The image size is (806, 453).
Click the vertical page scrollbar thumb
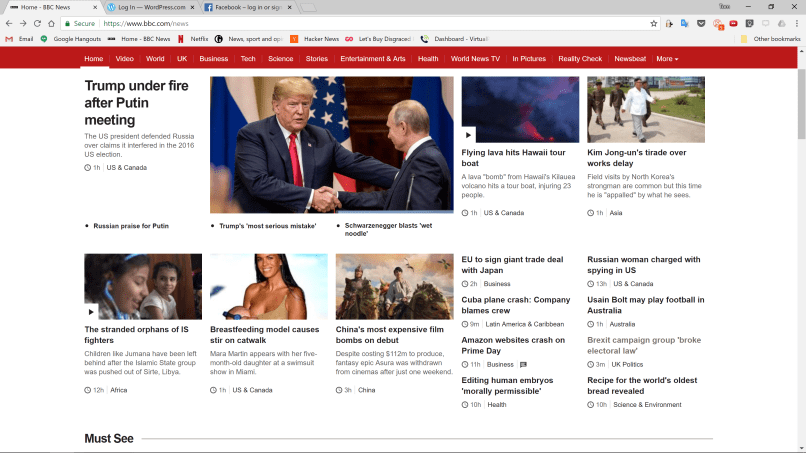[x=801, y=103]
